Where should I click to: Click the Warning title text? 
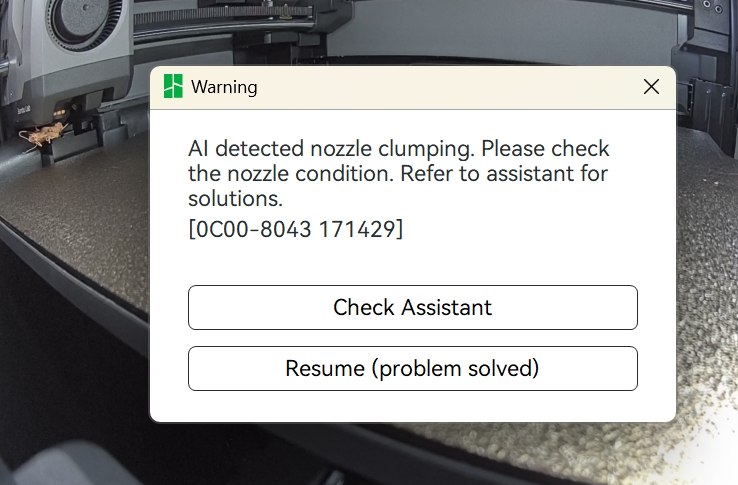coord(224,87)
